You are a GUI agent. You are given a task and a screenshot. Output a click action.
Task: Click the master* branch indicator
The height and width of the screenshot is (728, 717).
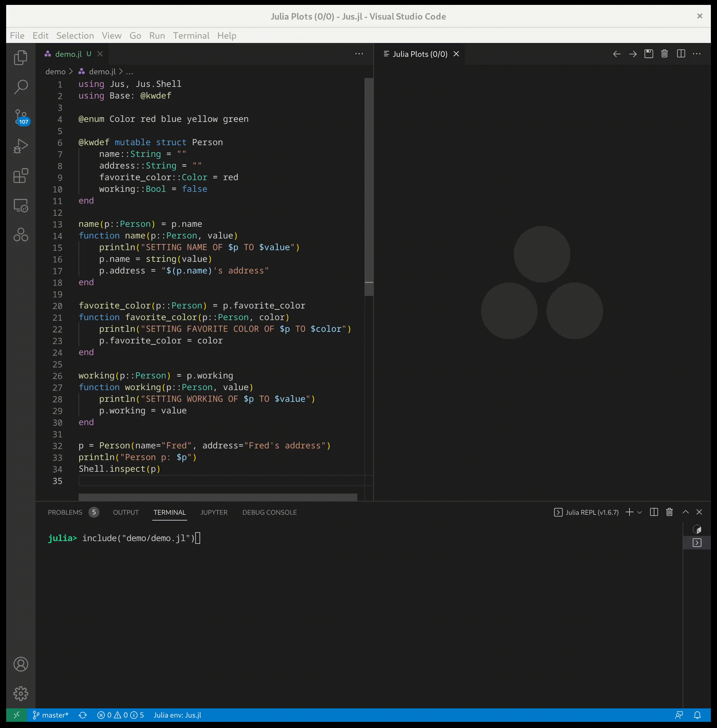tap(51, 715)
